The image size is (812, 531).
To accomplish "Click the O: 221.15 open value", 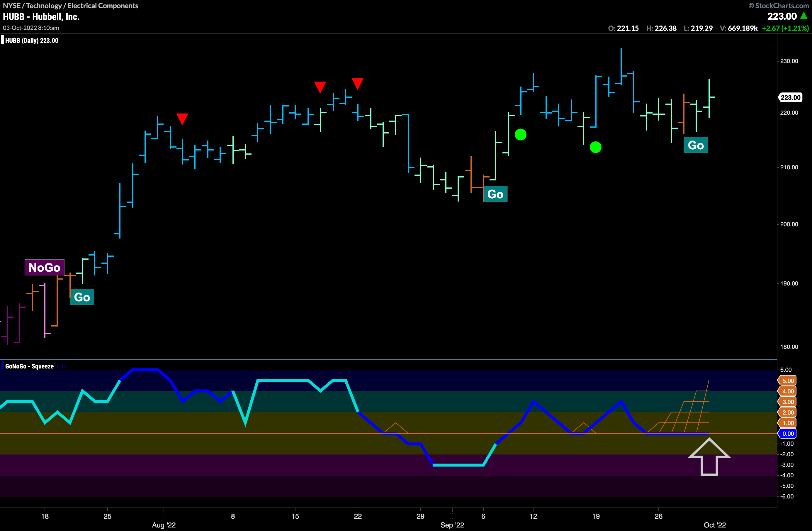I will 623,28.
